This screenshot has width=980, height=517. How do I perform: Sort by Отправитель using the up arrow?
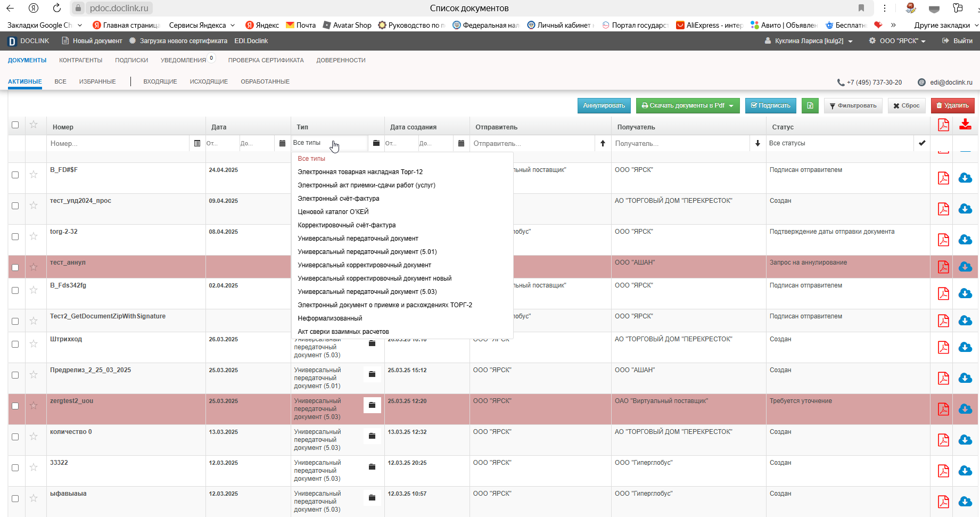pyautogui.click(x=603, y=143)
